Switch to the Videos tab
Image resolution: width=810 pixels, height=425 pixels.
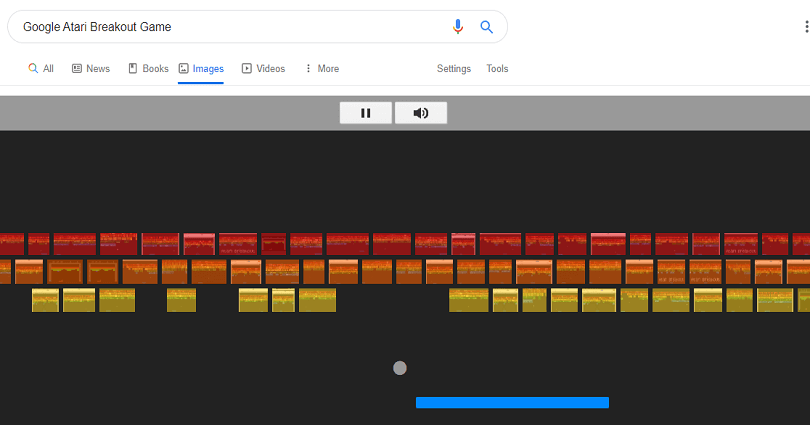263,69
